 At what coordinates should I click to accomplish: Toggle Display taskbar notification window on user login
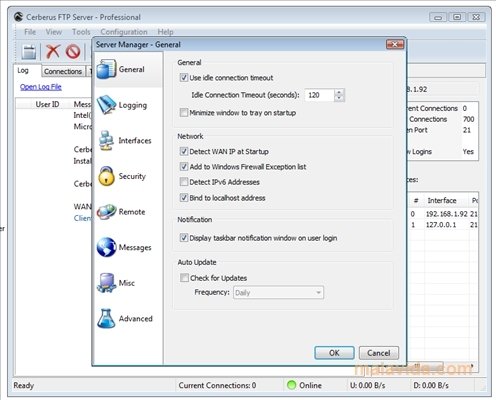click(x=184, y=238)
